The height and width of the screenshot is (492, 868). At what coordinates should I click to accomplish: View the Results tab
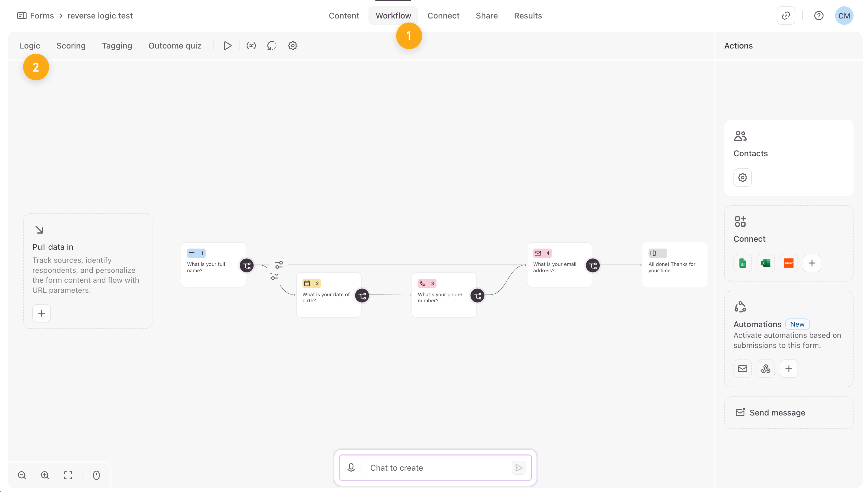coord(528,16)
